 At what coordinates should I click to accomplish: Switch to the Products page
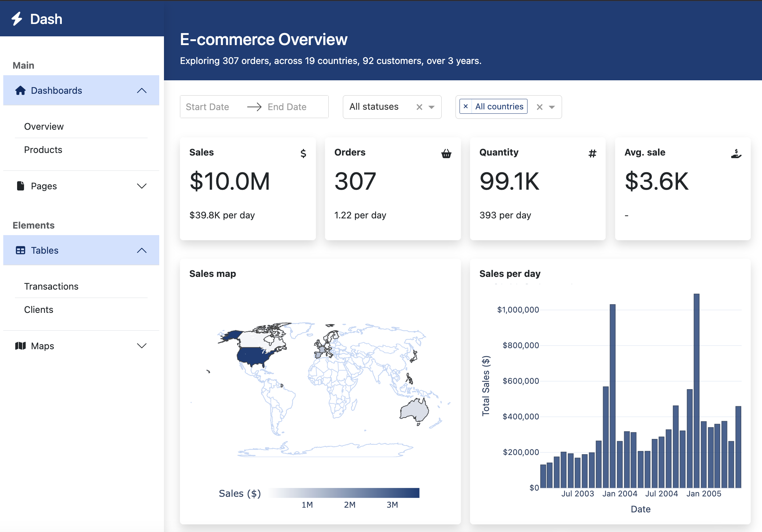pos(43,150)
